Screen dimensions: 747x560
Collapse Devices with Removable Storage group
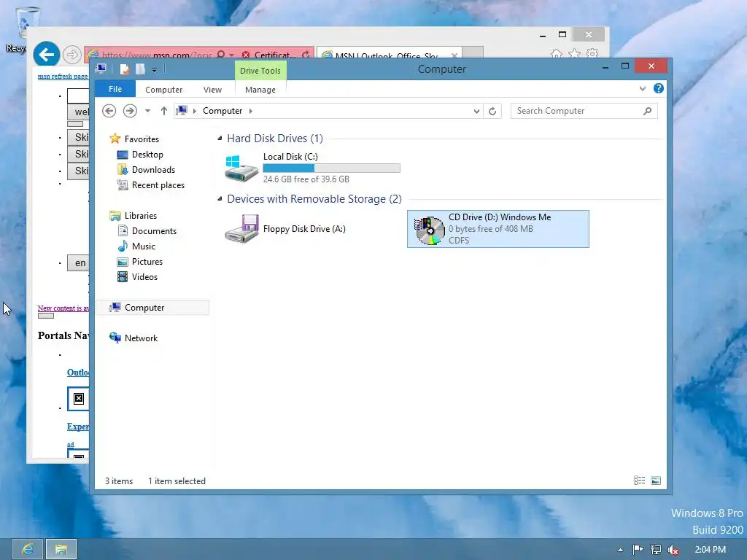pyautogui.click(x=220, y=198)
